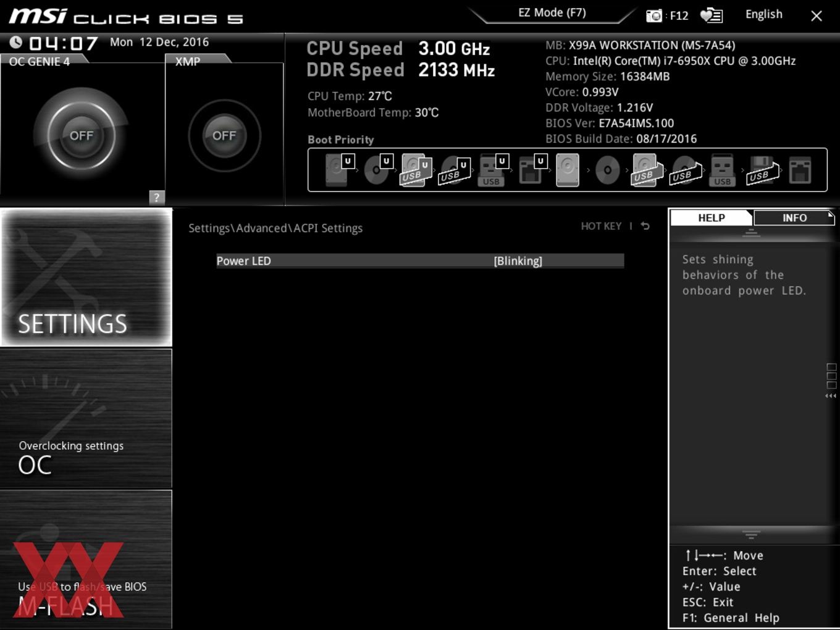Viewport: 840px width, 630px height.
Task: Switch to EZ Mode (F7)
Action: (x=552, y=13)
